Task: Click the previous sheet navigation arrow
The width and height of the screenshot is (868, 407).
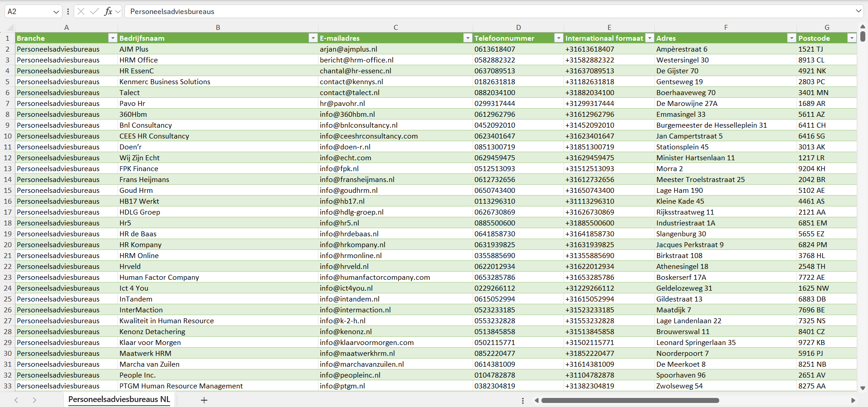Action: pyautogui.click(x=16, y=400)
